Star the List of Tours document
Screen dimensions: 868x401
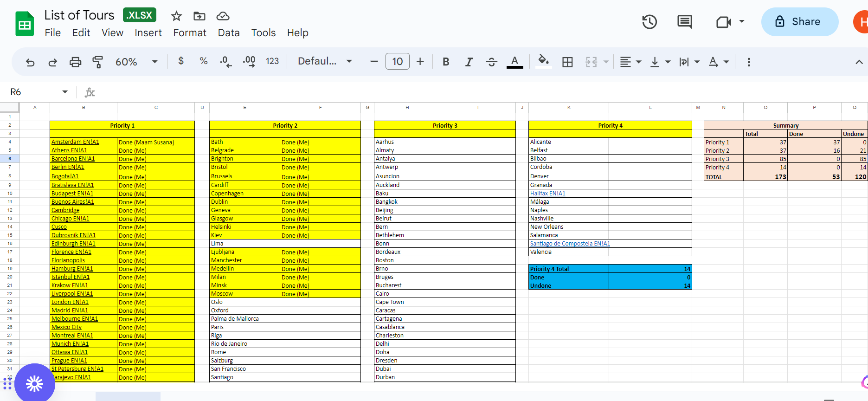point(176,16)
